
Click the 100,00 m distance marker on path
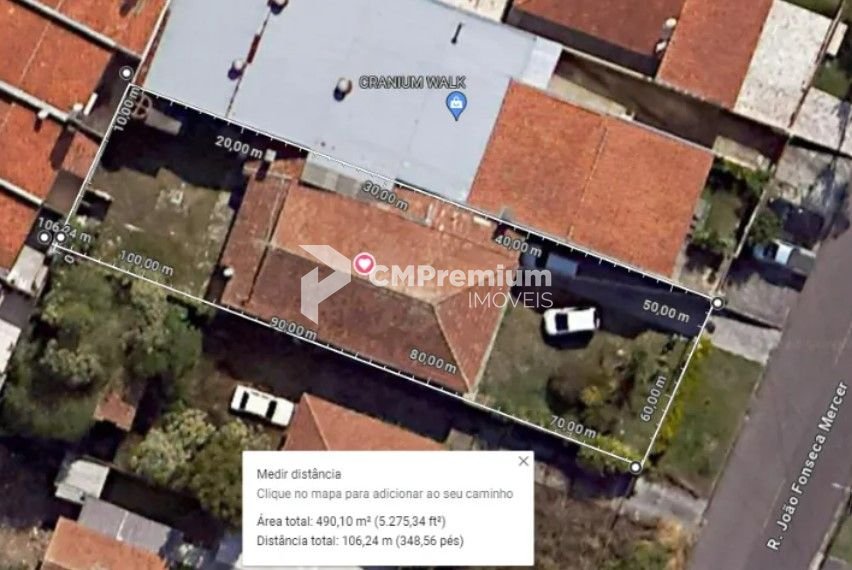(146, 262)
